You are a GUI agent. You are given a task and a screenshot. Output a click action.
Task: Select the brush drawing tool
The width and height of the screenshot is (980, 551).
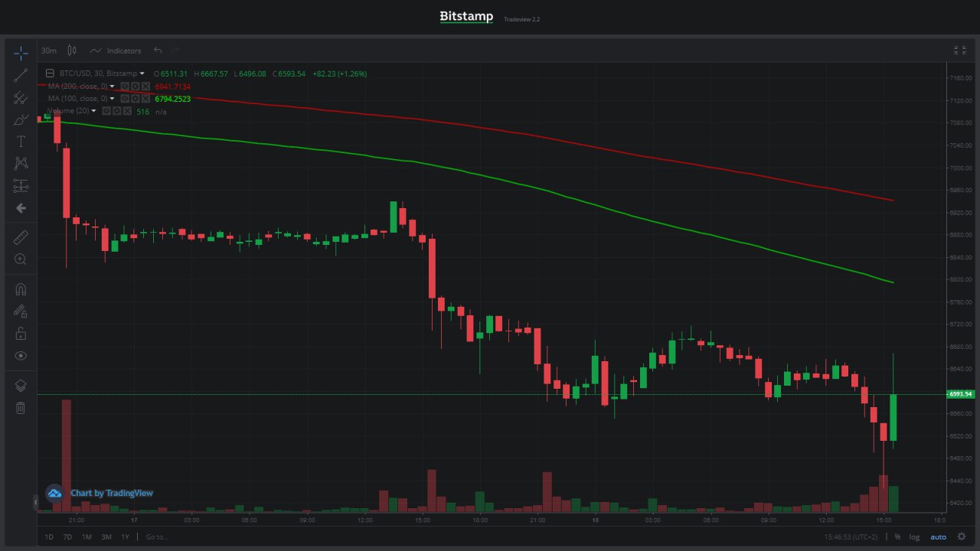(x=21, y=119)
